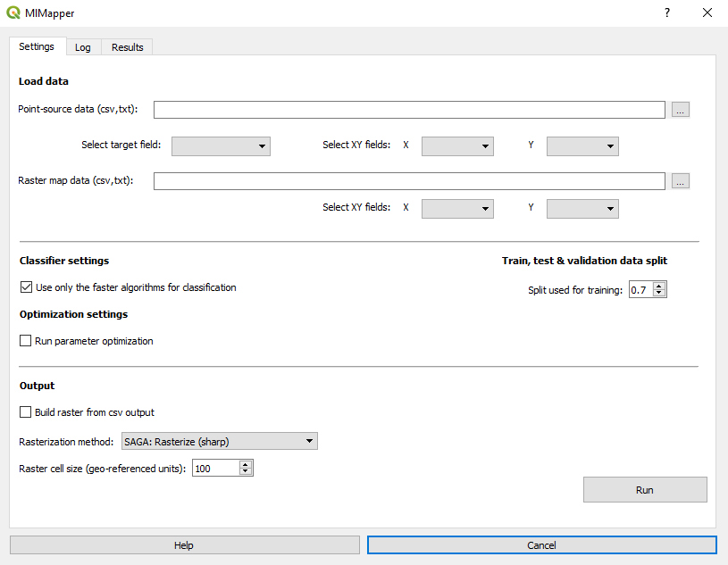Browse for Raster map data file
Screen dimensions: 728x565
pos(681,181)
